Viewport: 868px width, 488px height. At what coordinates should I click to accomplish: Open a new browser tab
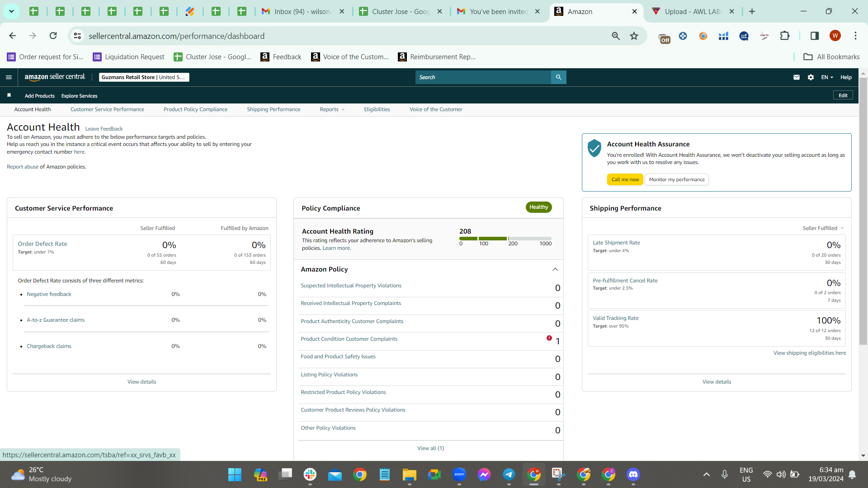tap(752, 11)
